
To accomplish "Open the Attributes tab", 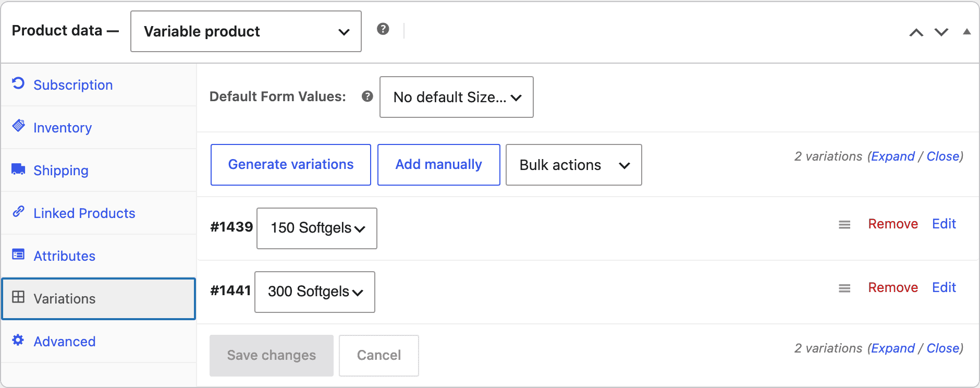I will [x=99, y=256].
